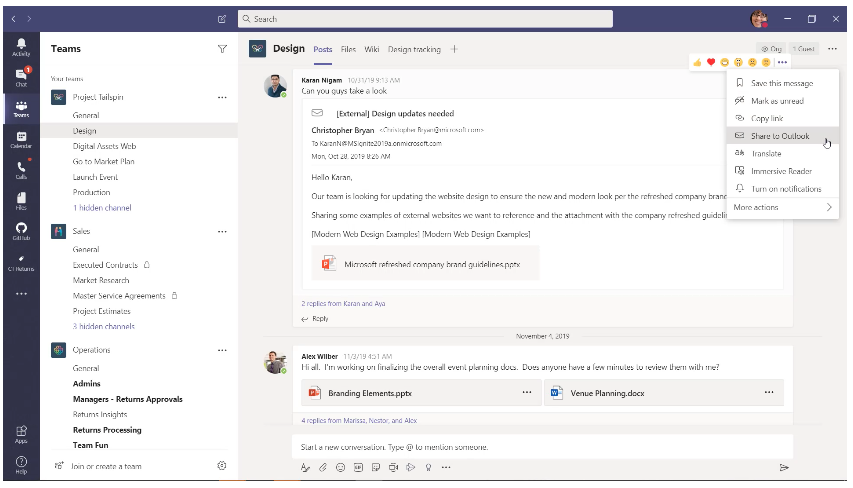The width and height of the screenshot is (853, 488).
Task: Open Files in the left rail
Action: click(21, 200)
